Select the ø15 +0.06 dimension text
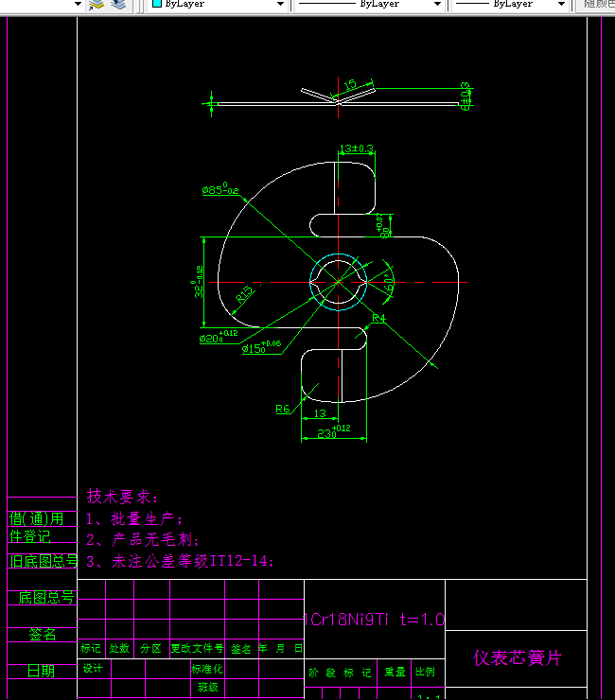 click(x=261, y=347)
